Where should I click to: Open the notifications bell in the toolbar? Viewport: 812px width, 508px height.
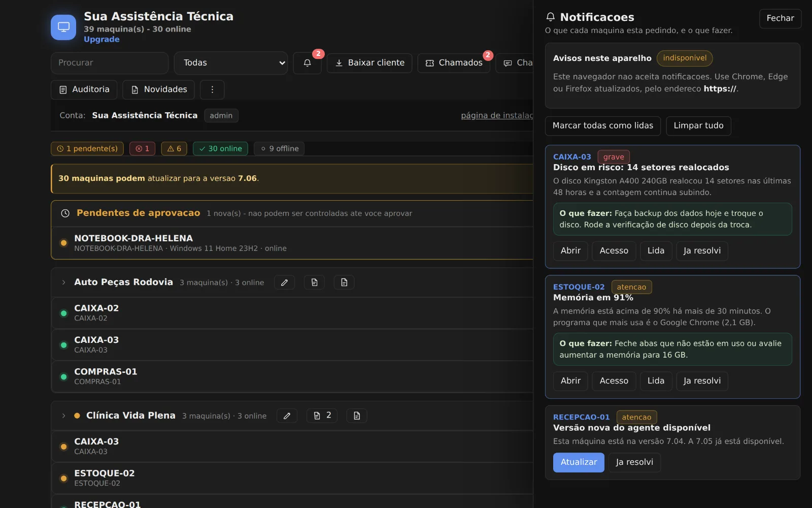307,63
